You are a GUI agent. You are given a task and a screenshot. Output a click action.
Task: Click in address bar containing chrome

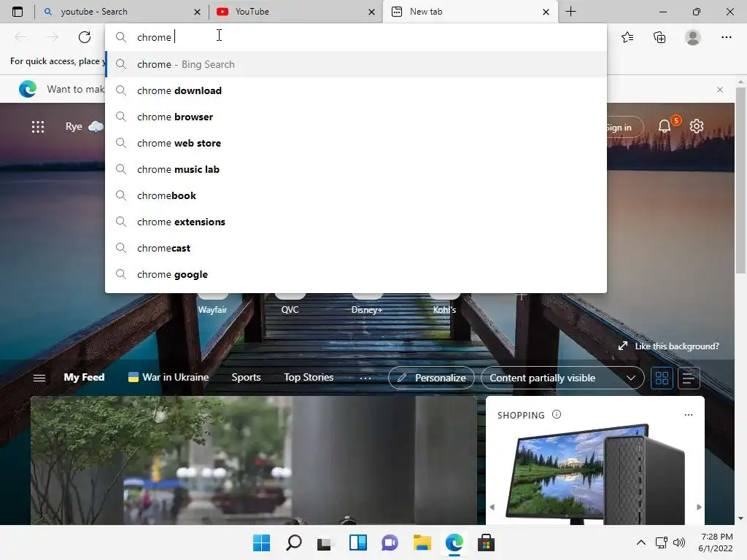tap(356, 37)
